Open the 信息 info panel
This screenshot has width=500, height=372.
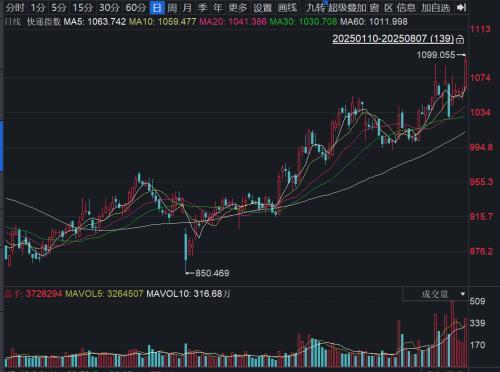coord(407,7)
